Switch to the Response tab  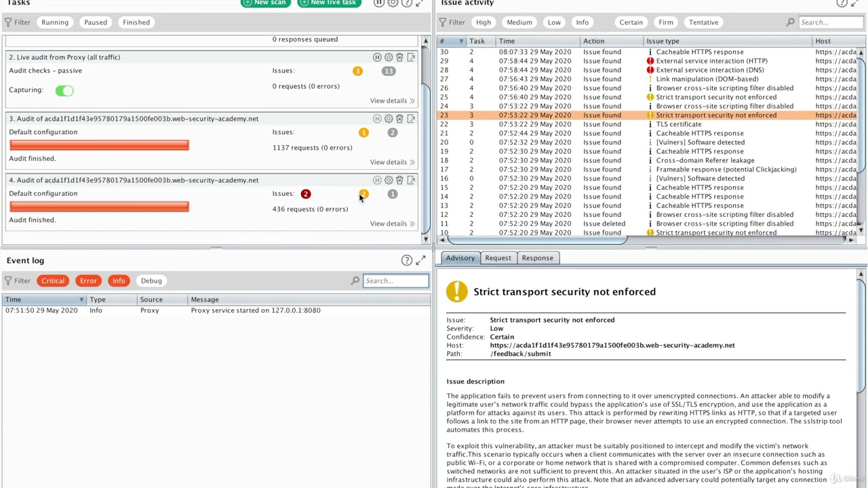tap(537, 258)
